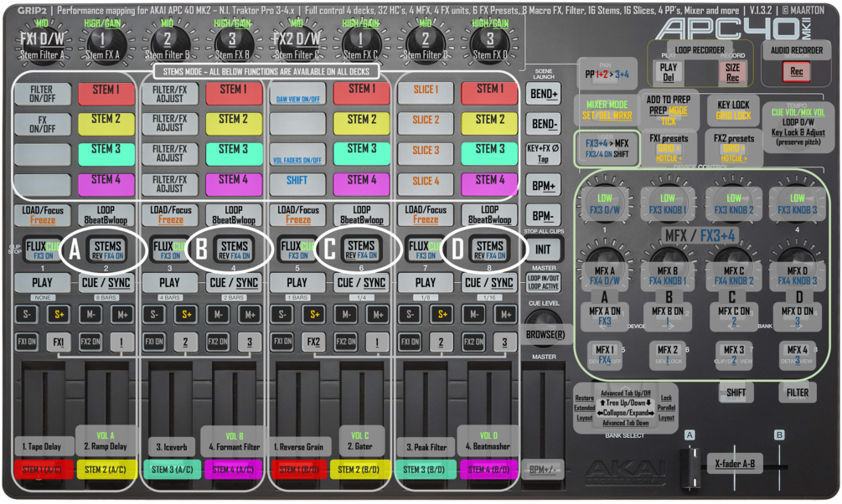
Task: Click the SHIFT button above the crossfader
Action: (x=736, y=393)
